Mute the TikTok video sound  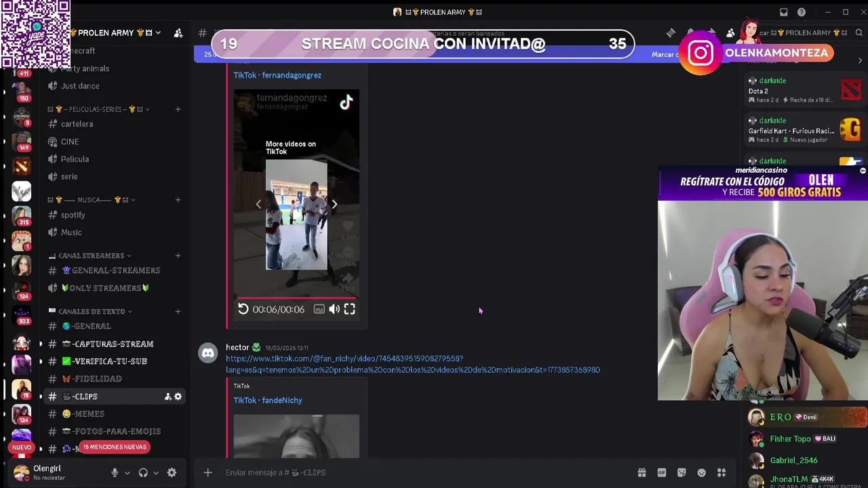click(x=334, y=309)
